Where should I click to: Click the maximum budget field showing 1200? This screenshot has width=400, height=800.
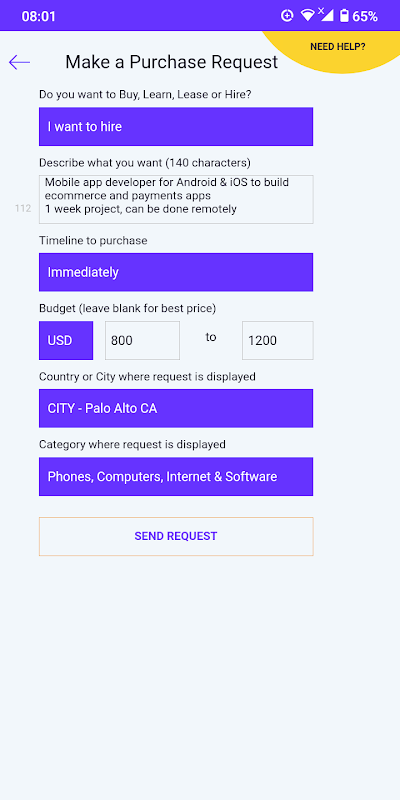278,340
